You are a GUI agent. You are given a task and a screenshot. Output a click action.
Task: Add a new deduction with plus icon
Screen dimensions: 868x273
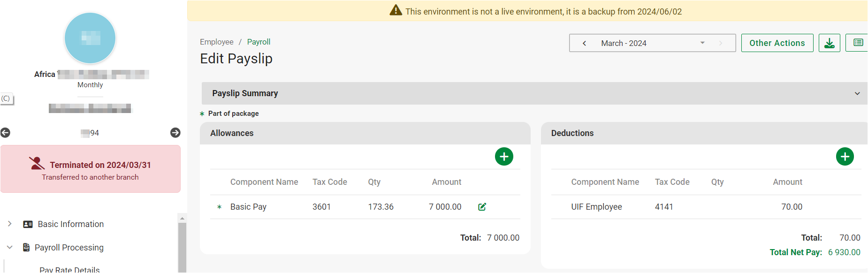(x=845, y=157)
